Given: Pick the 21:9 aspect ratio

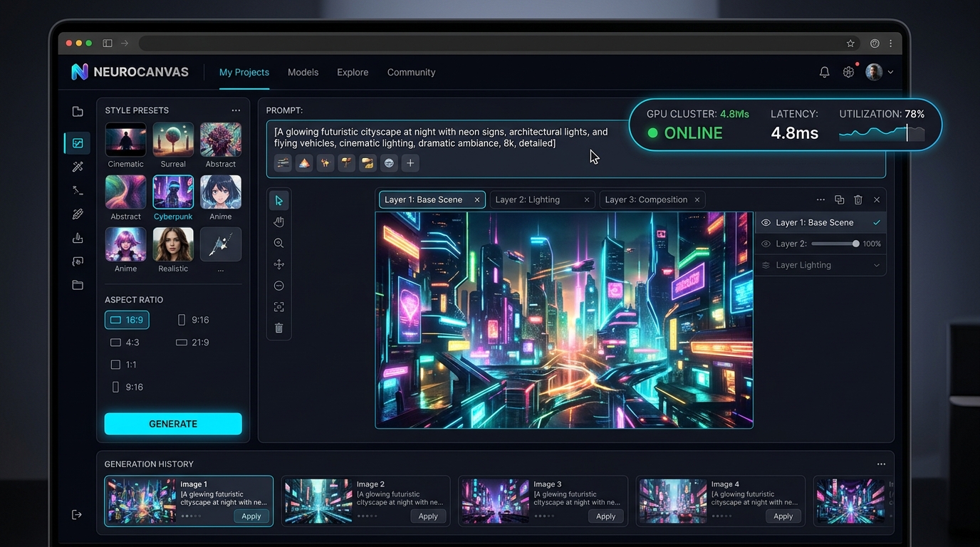Looking at the screenshot, I should [x=192, y=343].
